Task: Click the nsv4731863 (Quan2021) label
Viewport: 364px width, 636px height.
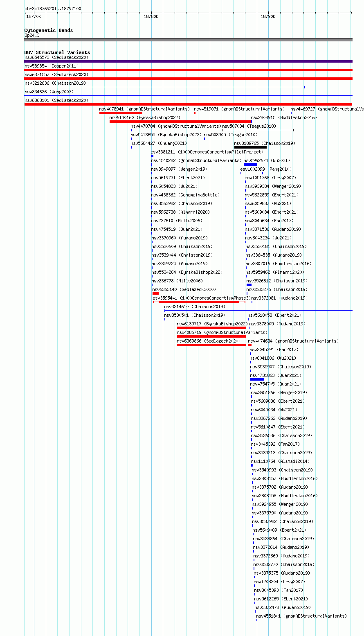Action: click(276, 375)
